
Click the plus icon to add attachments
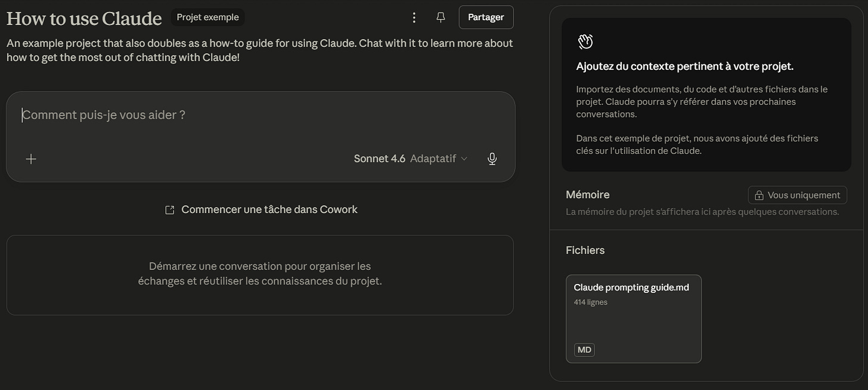pos(31,159)
